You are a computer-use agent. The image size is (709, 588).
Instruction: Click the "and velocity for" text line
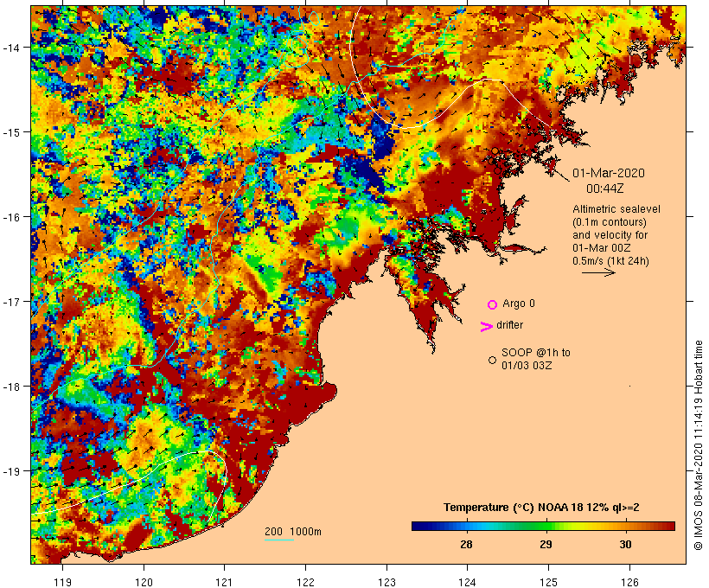(x=610, y=235)
